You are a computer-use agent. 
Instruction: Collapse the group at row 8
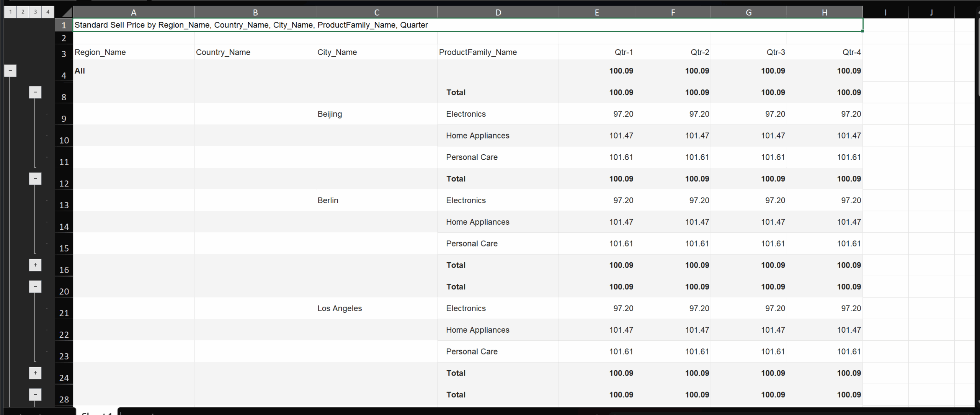pyautogui.click(x=35, y=92)
